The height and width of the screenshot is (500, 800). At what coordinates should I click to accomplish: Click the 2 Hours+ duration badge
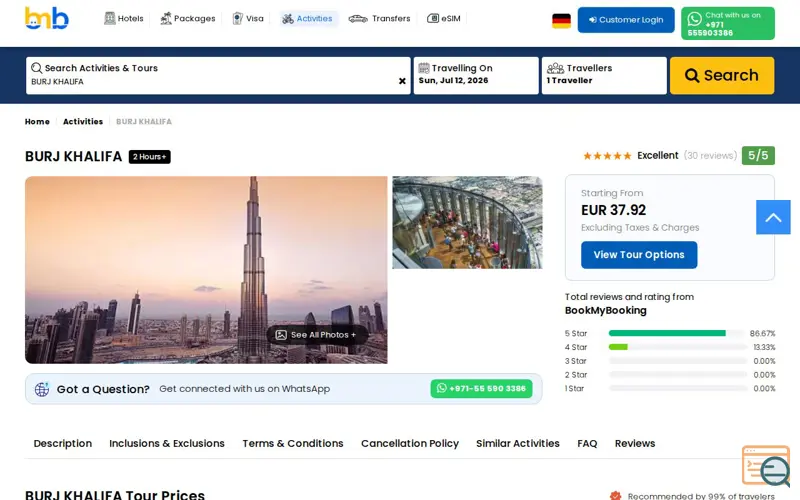[x=149, y=157]
